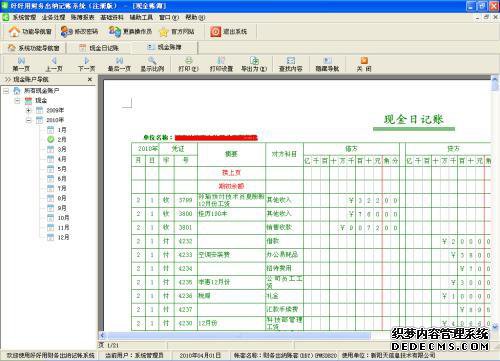Viewport: 500px width, 361px height.
Task: Click the red 退出系统 icon
Action: 215,32
